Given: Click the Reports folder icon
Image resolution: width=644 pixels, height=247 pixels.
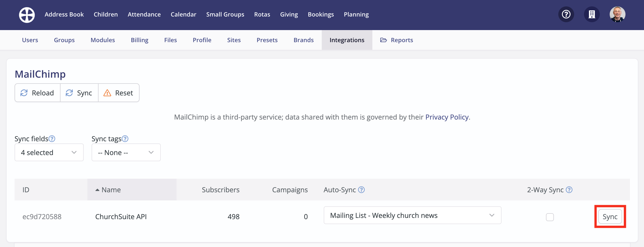Looking at the screenshot, I should pyautogui.click(x=383, y=40).
